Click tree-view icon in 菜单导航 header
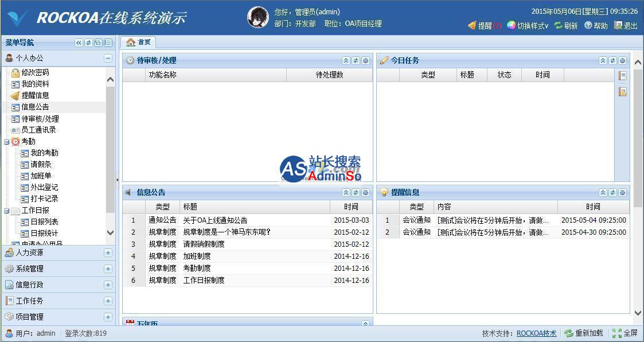 (98, 42)
